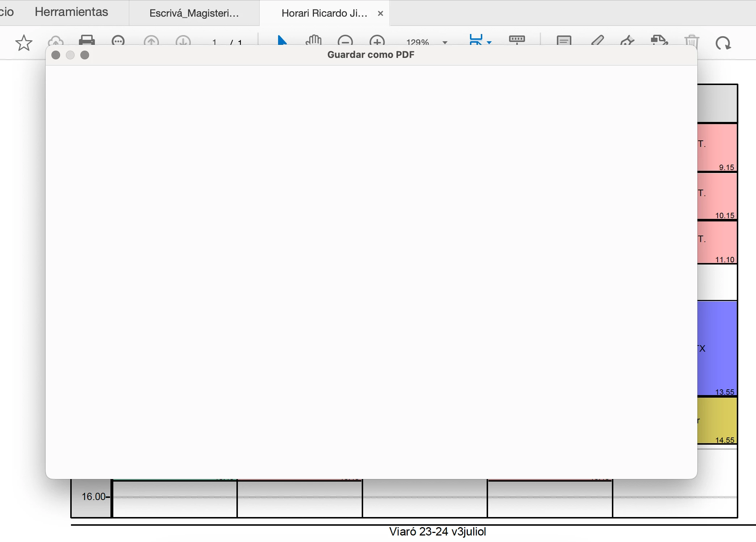
Task: Click the rotate page icon
Action: click(x=723, y=43)
